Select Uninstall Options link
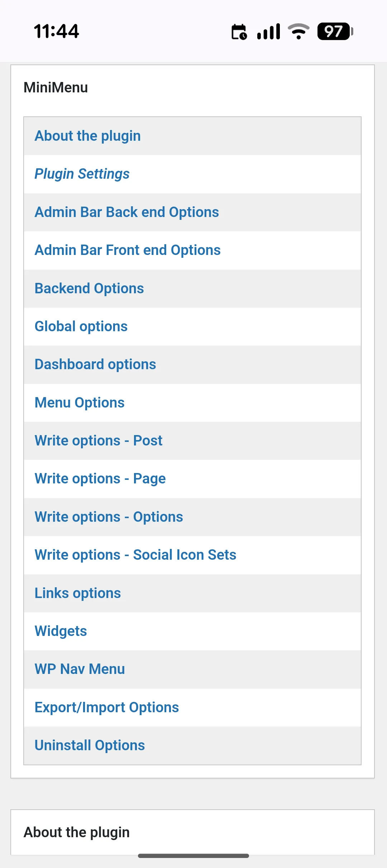387x868 pixels. click(x=90, y=746)
